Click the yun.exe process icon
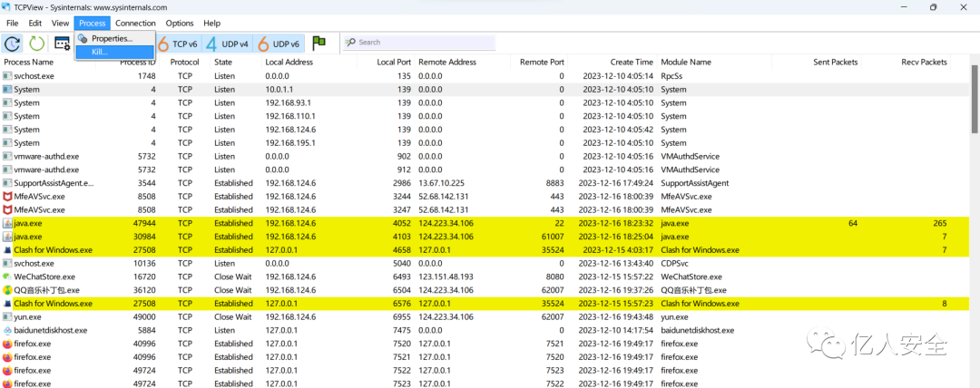The width and height of the screenshot is (980, 388). pos(7,316)
